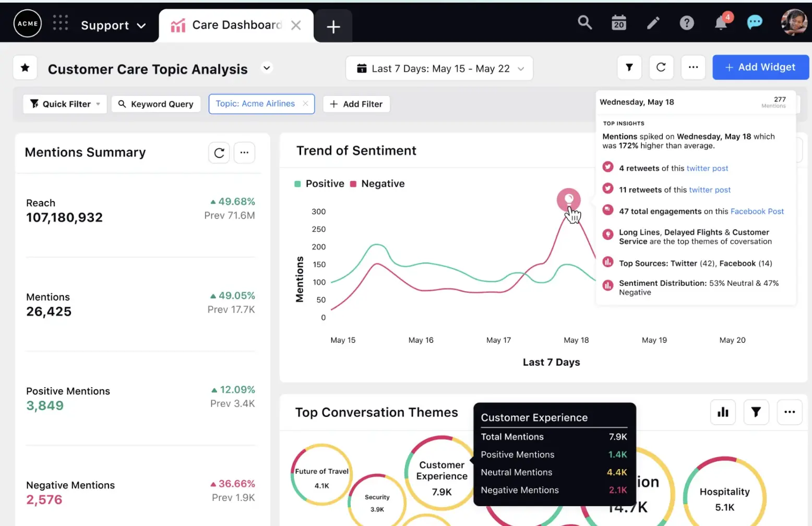Star the Customer Care Topic Analysis dashboard
812x526 pixels.
tap(25, 67)
